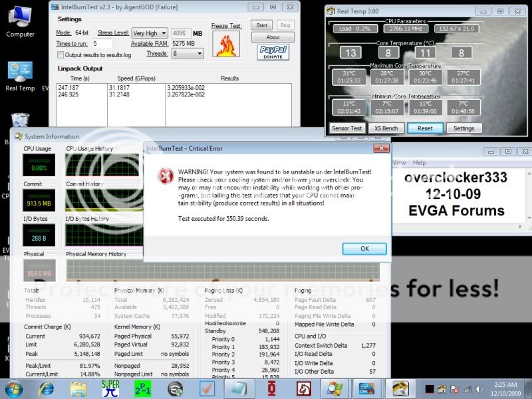Open the Help menu
Screen dimensions: 532x399
click(419, 162)
